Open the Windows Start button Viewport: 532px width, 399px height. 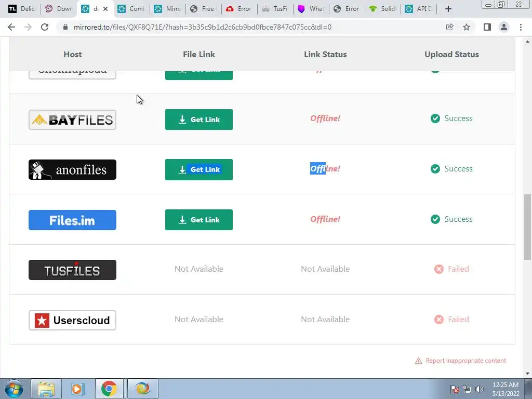pyautogui.click(x=14, y=389)
